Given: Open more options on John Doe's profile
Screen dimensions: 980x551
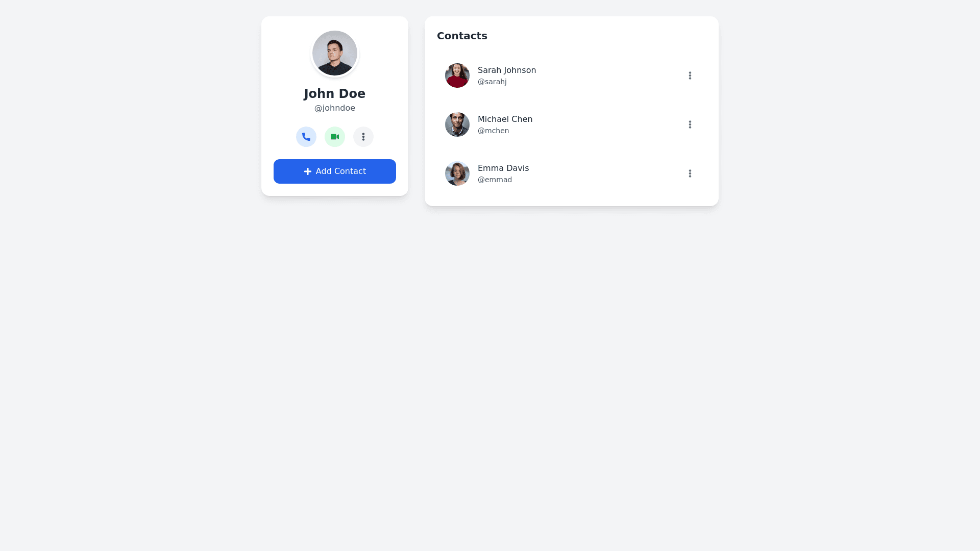Looking at the screenshot, I should [363, 137].
